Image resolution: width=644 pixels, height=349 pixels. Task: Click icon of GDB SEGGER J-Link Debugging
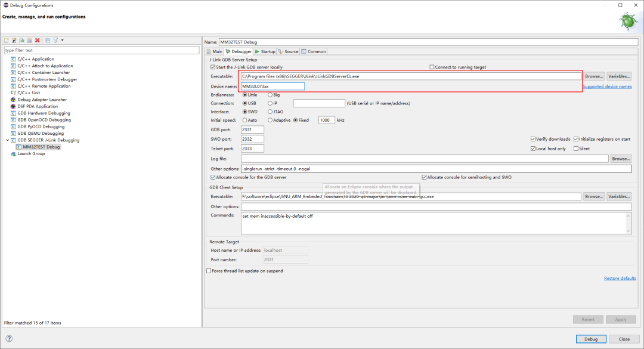pos(13,140)
